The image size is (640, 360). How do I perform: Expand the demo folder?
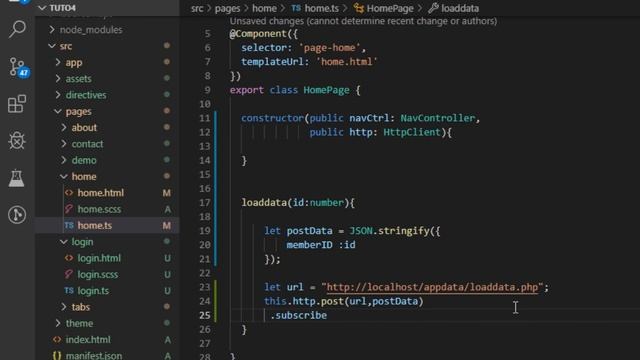pyautogui.click(x=84, y=160)
